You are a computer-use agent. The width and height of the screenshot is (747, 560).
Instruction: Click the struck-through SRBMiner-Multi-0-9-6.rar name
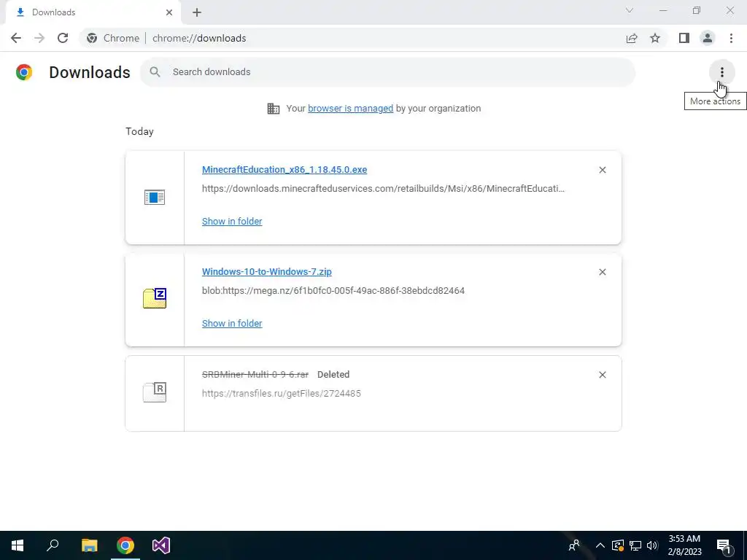click(255, 375)
